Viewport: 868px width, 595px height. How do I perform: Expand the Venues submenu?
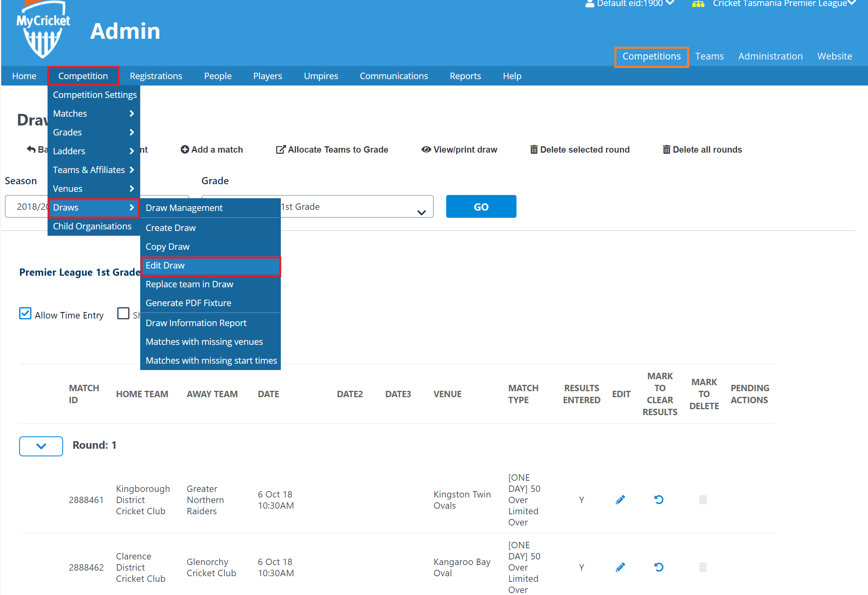click(x=93, y=189)
